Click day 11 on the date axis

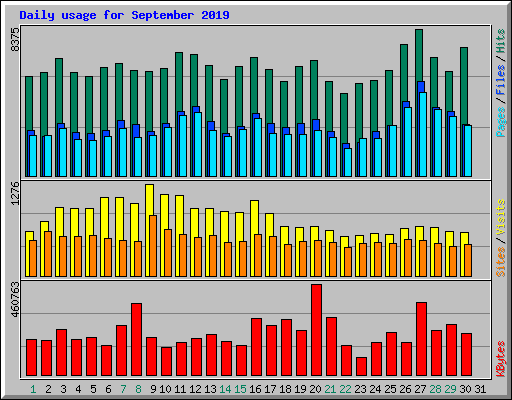pyautogui.click(x=180, y=389)
